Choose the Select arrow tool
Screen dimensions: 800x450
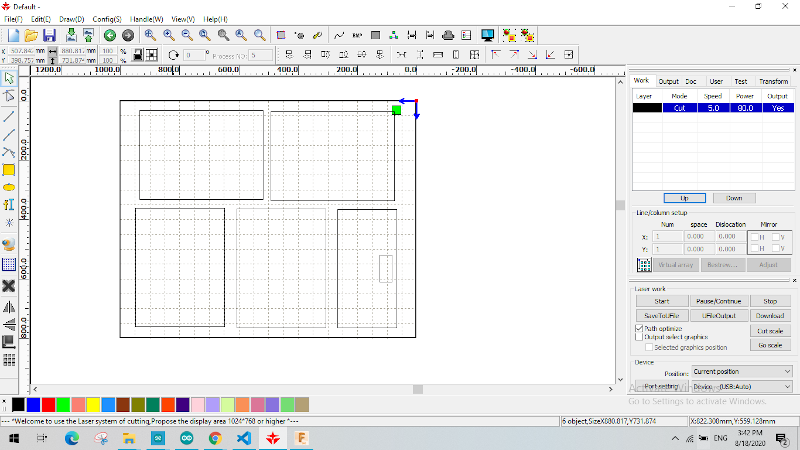(x=9, y=79)
